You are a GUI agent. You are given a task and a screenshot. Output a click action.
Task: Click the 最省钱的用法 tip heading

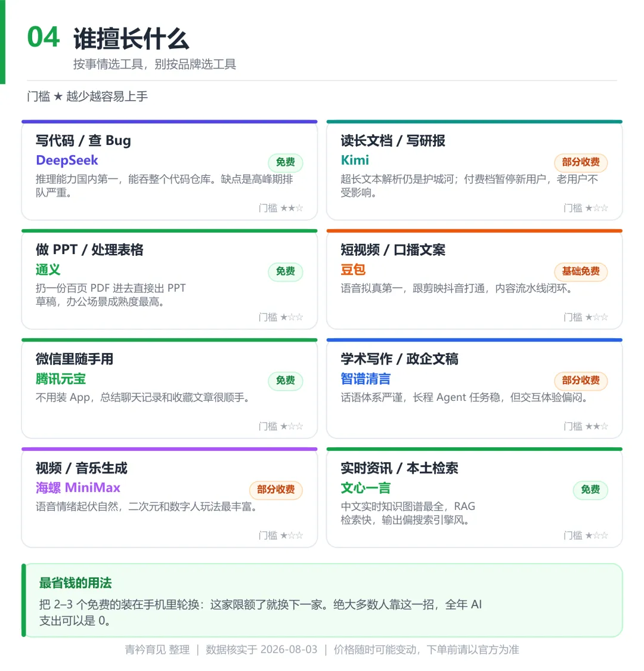click(x=75, y=583)
